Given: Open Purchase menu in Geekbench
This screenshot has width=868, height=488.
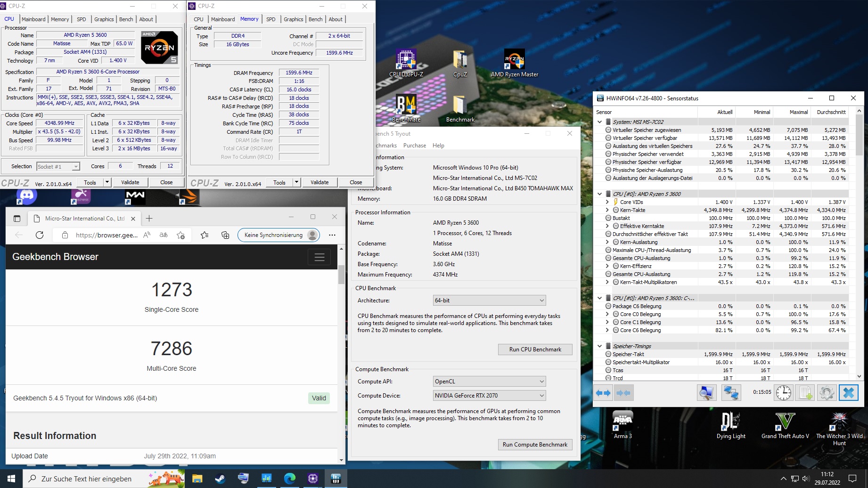Looking at the screenshot, I should [415, 146].
